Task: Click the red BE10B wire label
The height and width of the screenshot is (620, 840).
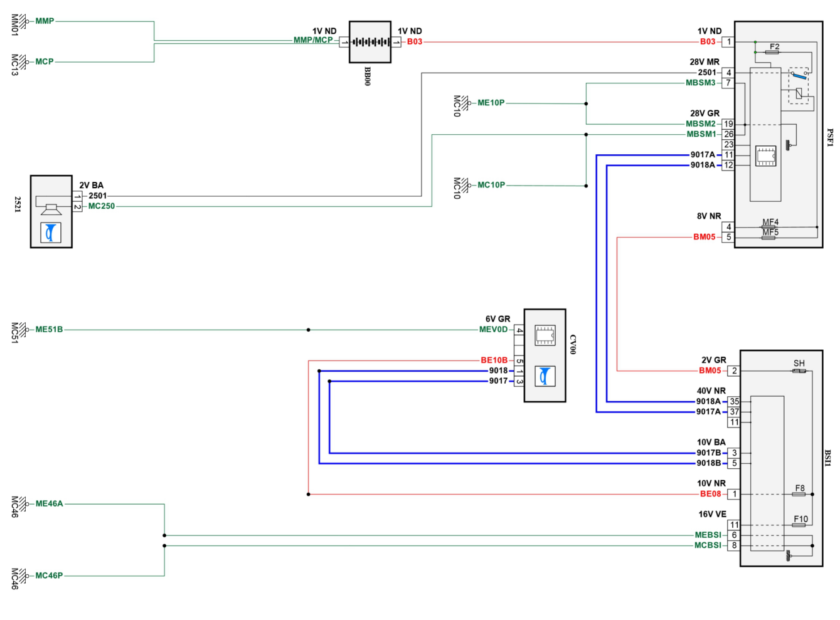Action: click(x=494, y=360)
